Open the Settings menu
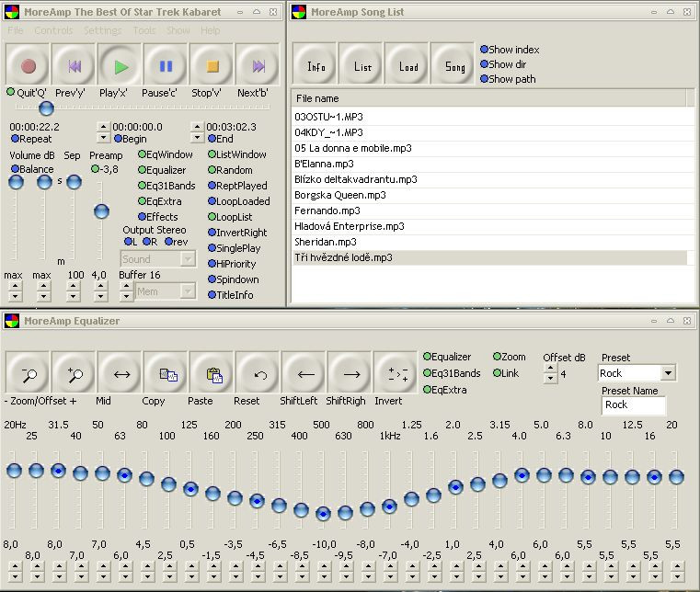The image size is (700, 592). [x=102, y=30]
